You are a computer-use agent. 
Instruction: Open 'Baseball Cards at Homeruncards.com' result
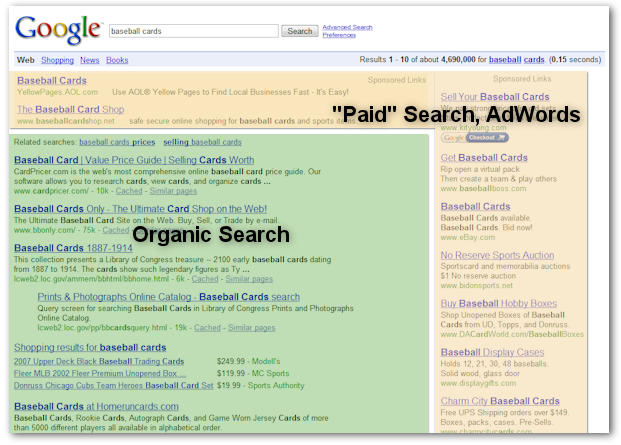96,407
